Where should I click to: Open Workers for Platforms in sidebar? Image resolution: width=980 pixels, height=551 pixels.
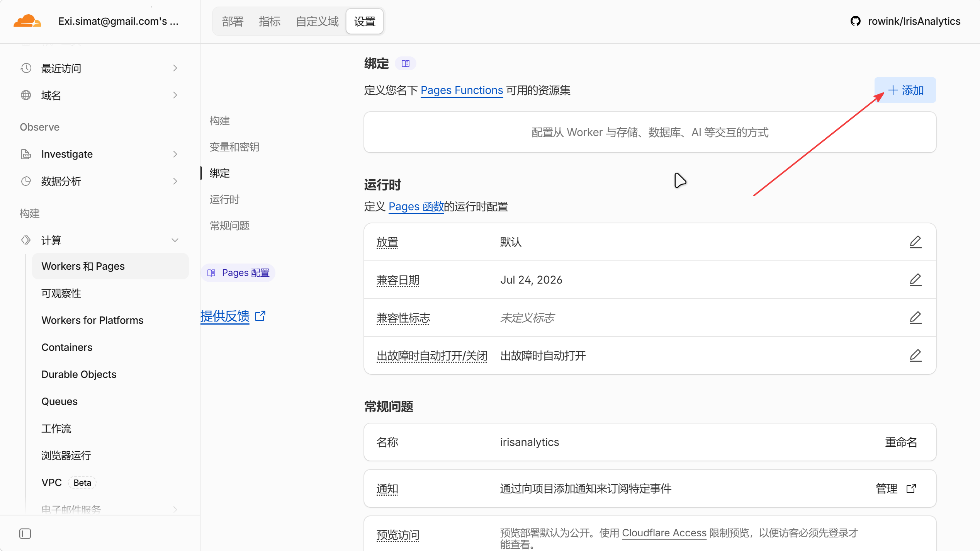click(x=92, y=320)
